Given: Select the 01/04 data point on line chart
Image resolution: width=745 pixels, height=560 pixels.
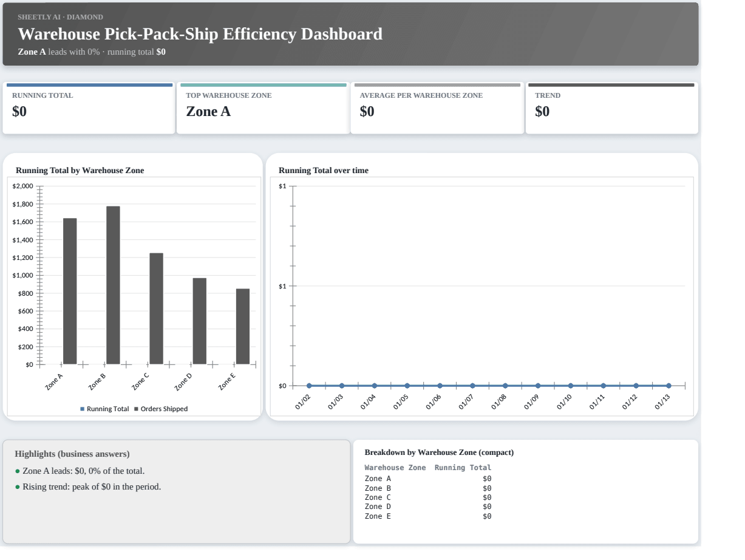Looking at the screenshot, I should [x=375, y=386].
